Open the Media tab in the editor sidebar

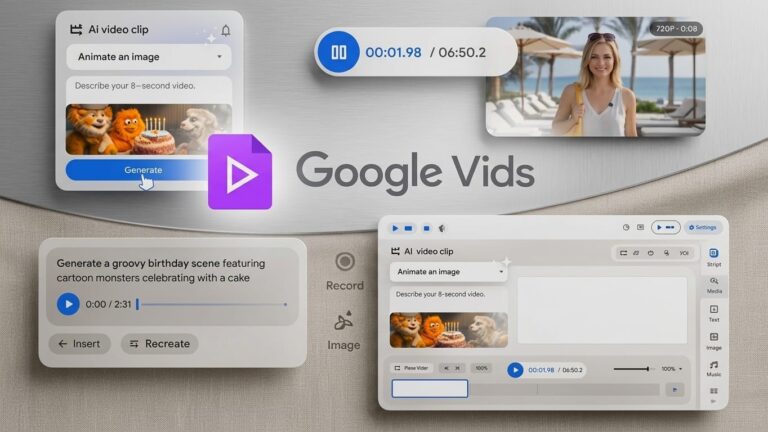(x=714, y=285)
